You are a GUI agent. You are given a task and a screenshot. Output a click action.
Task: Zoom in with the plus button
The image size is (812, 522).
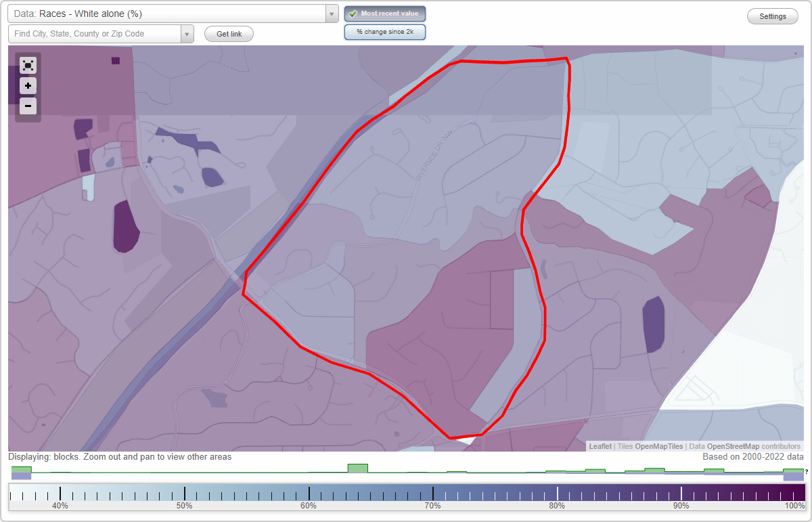tap(28, 86)
